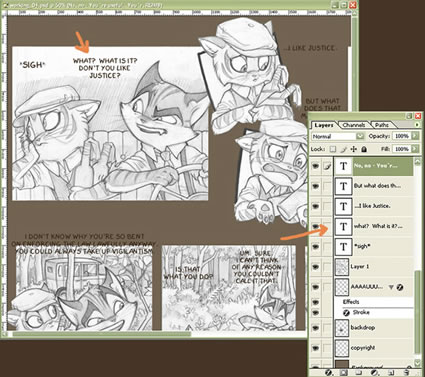425x377 pixels.
Task: Select the what? What is it?... layer name
Action: (x=378, y=226)
